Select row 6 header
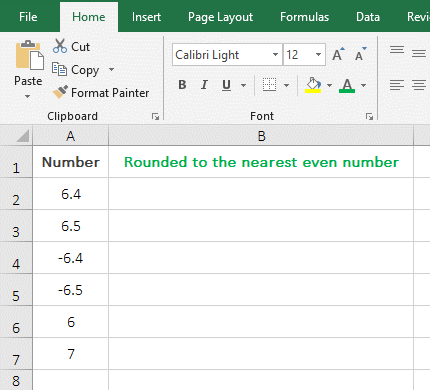 [x=16, y=322]
